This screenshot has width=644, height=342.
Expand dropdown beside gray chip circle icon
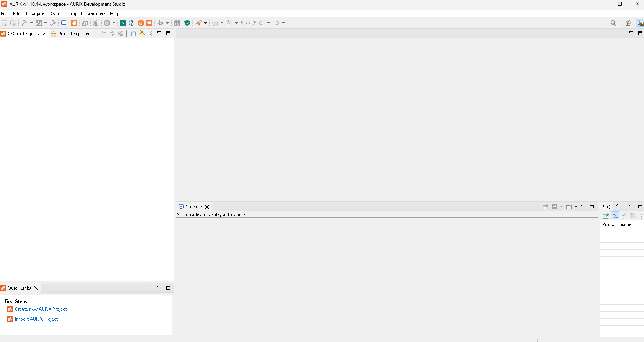114,23
